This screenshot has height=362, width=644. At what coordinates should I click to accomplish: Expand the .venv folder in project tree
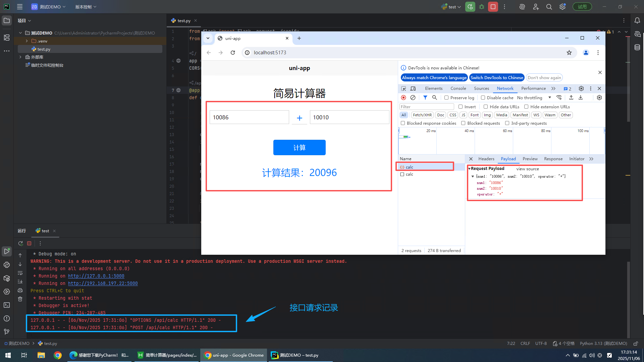point(27,41)
